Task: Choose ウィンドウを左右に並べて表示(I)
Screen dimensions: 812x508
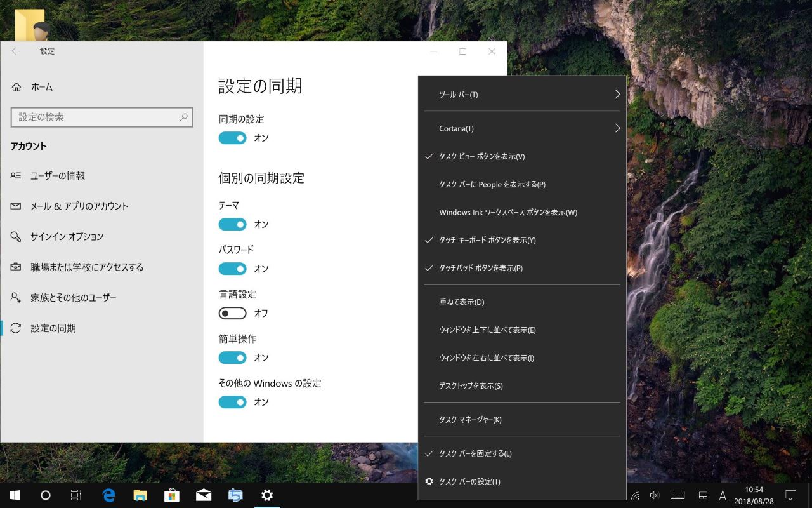Action: pos(522,358)
